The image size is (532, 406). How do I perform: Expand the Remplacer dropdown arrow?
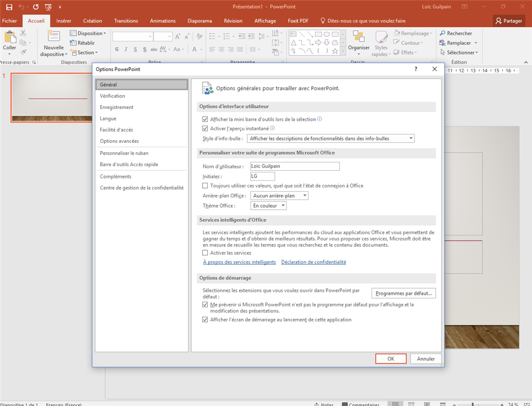(x=476, y=43)
